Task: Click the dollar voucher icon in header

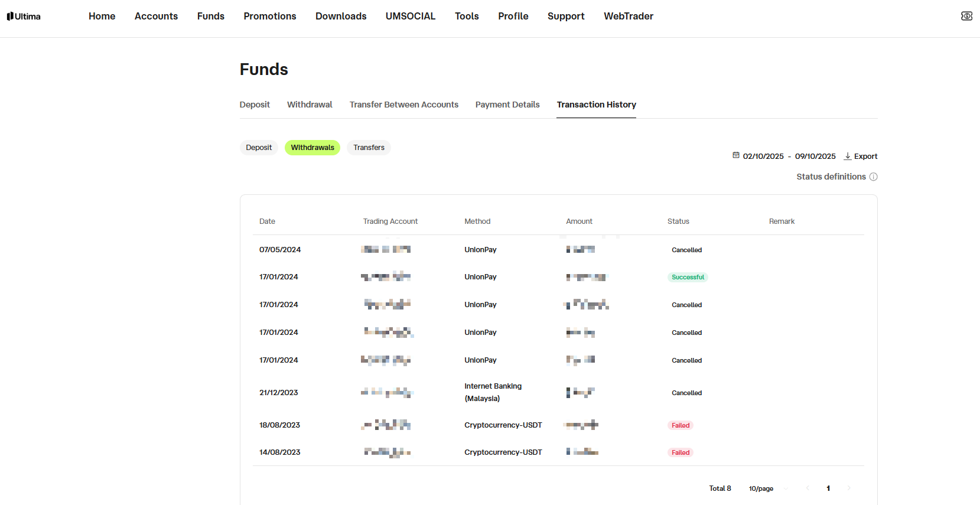Action: pos(966,16)
